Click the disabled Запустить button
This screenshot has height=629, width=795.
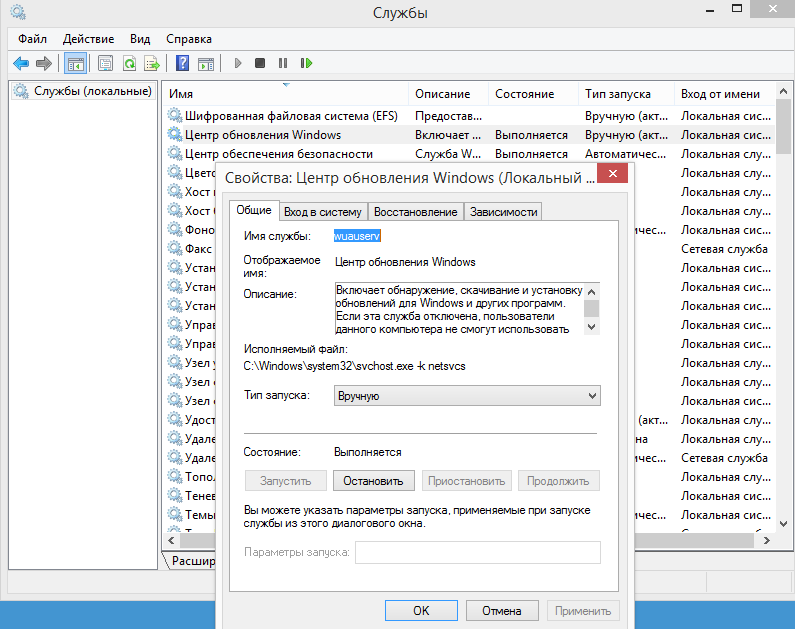(285, 480)
